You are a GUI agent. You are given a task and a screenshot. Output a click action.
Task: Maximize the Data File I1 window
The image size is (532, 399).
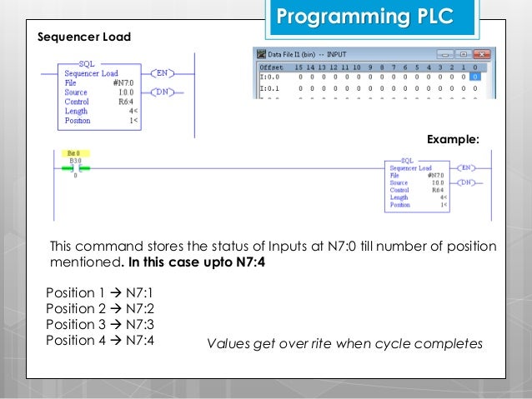click(x=463, y=54)
